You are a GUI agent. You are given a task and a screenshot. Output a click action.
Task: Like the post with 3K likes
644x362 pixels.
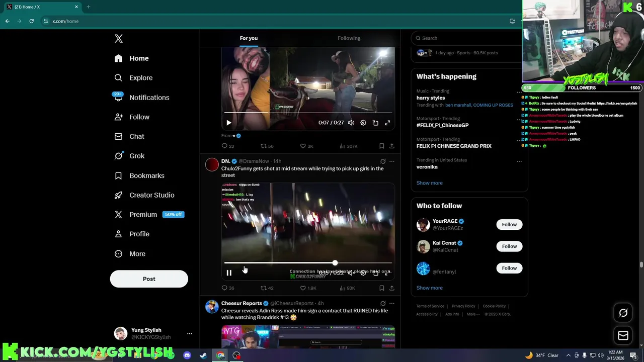(306, 146)
